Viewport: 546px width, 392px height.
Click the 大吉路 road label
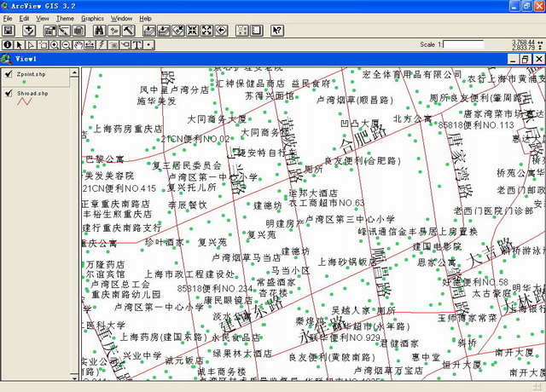[491, 254]
